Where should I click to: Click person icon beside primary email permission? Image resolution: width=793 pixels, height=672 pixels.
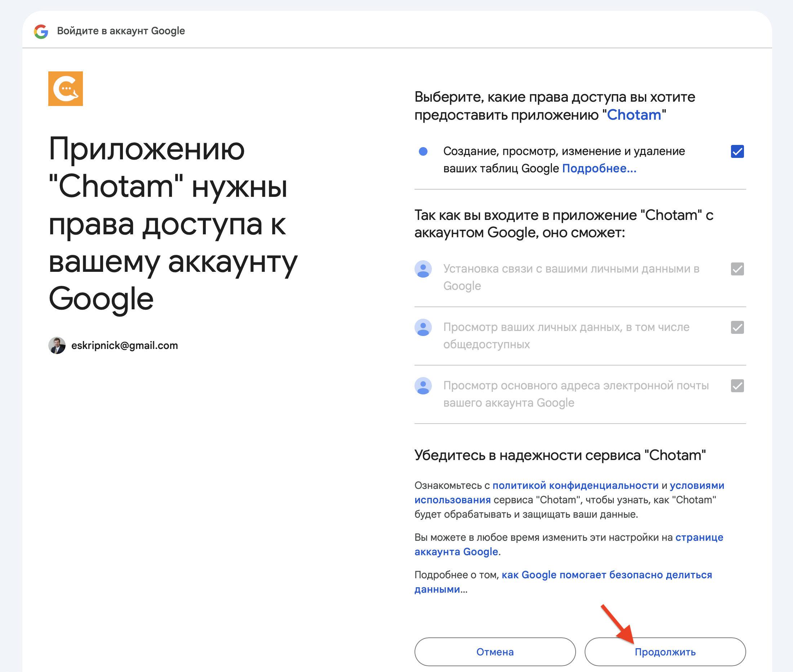pos(423,385)
